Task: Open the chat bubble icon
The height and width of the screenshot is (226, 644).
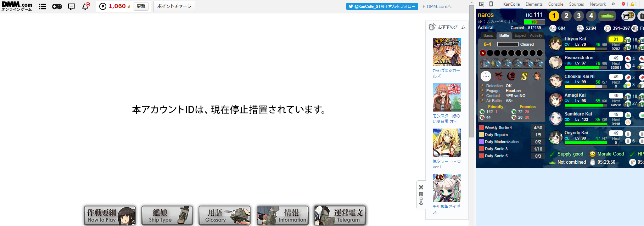Action: [x=72, y=6]
